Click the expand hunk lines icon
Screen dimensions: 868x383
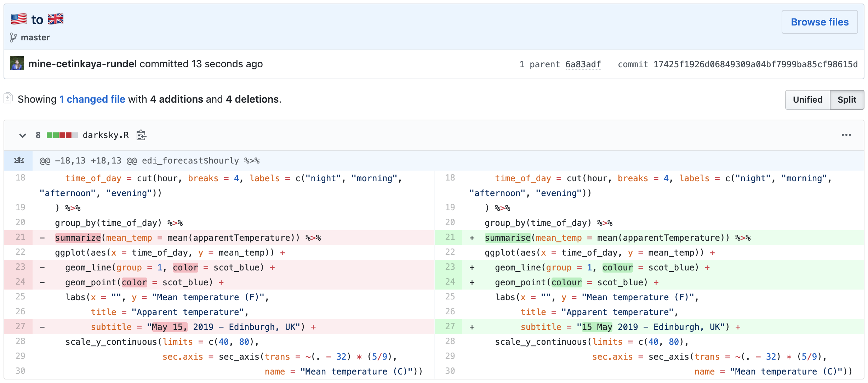tap(19, 160)
